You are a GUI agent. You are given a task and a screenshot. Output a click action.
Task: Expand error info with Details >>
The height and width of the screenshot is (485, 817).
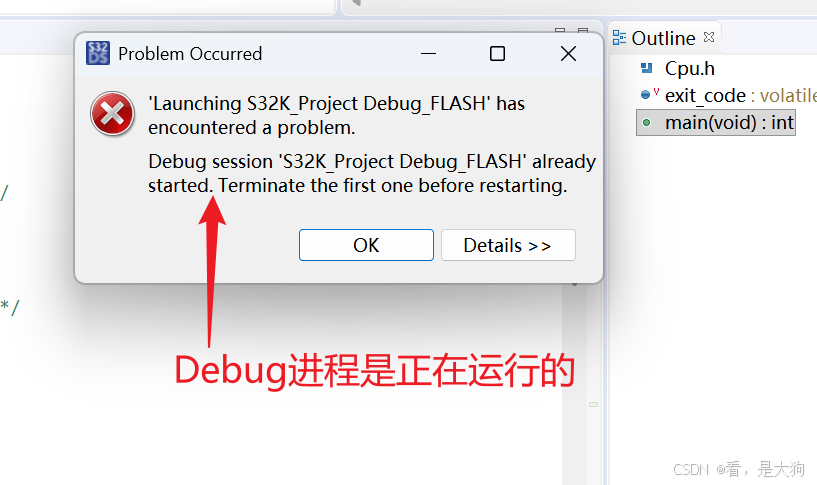pos(508,245)
